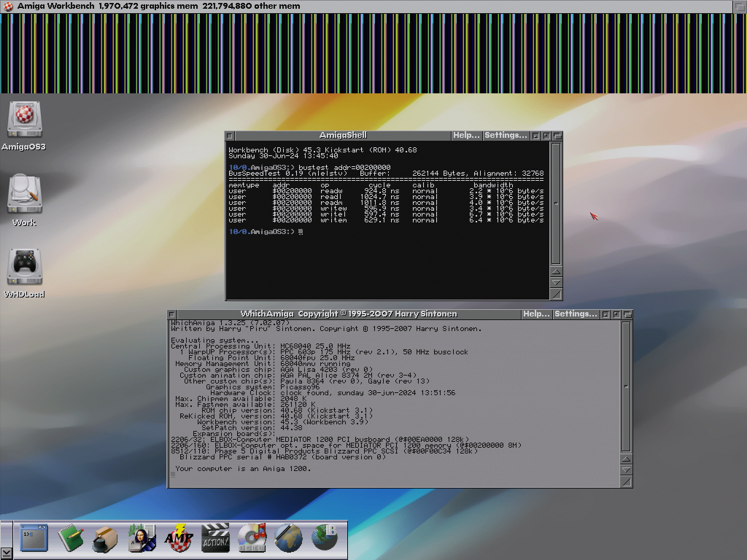The width and height of the screenshot is (747, 560).
Task: Click the AmigaShell zoom gadget
Action: click(546, 136)
